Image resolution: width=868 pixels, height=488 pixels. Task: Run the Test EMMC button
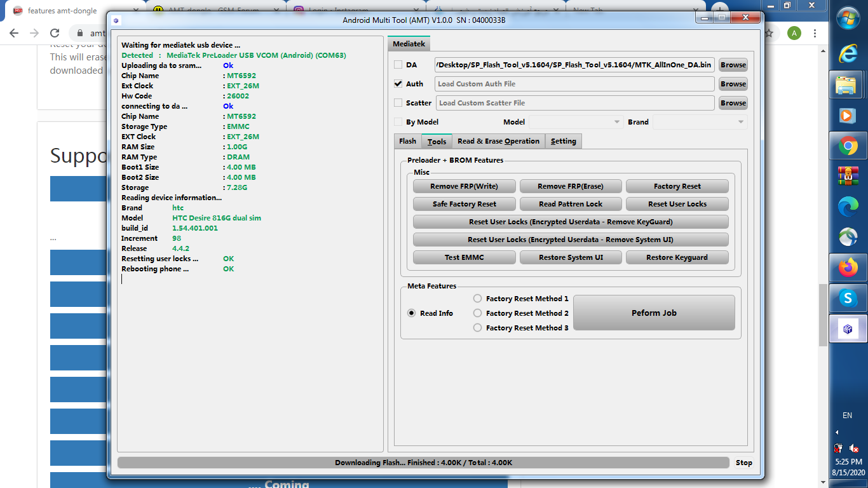tap(464, 257)
